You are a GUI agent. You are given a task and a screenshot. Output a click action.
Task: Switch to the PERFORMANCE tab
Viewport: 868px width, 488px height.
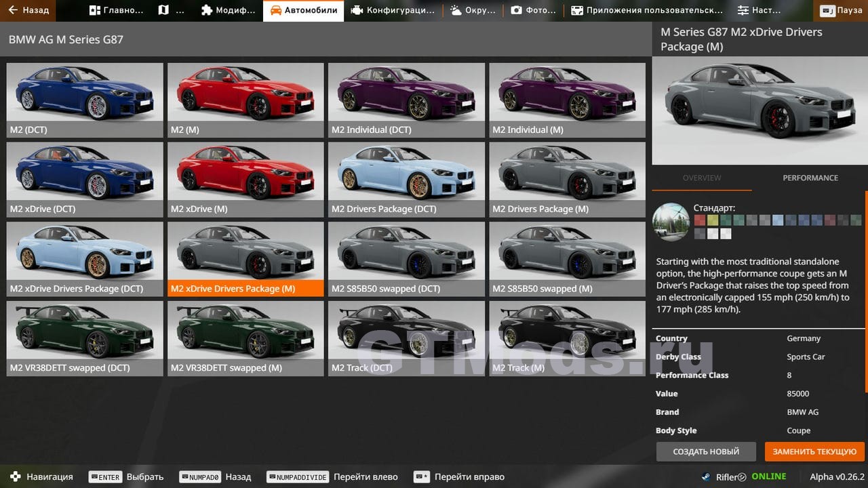pyautogui.click(x=810, y=178)
